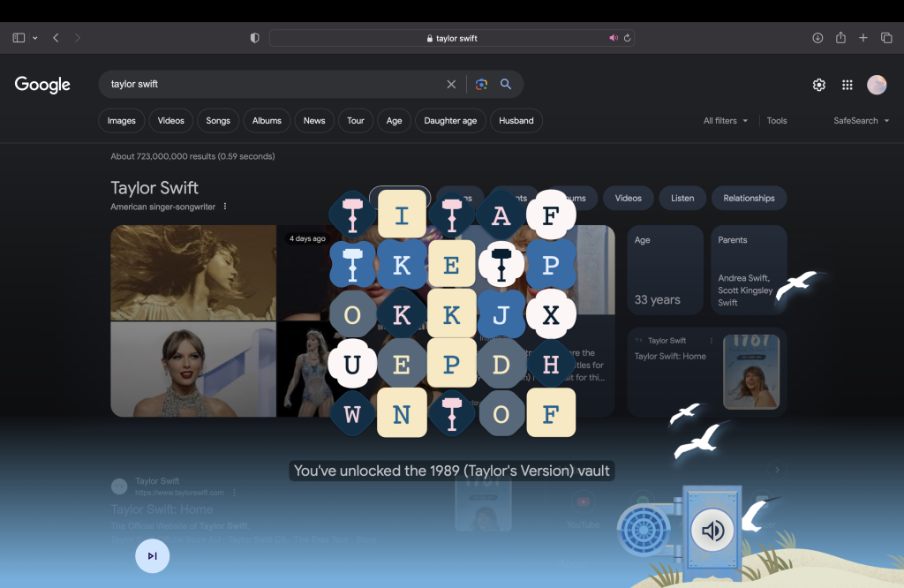
Task: Select the navy A puzzle tile
Action: tap(501, 215)
